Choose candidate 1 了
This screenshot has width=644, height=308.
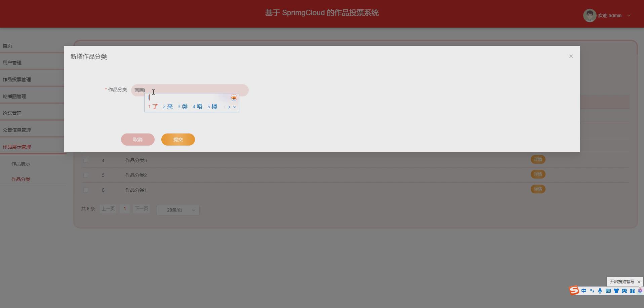pyautogui.click(x=153, y=107)
